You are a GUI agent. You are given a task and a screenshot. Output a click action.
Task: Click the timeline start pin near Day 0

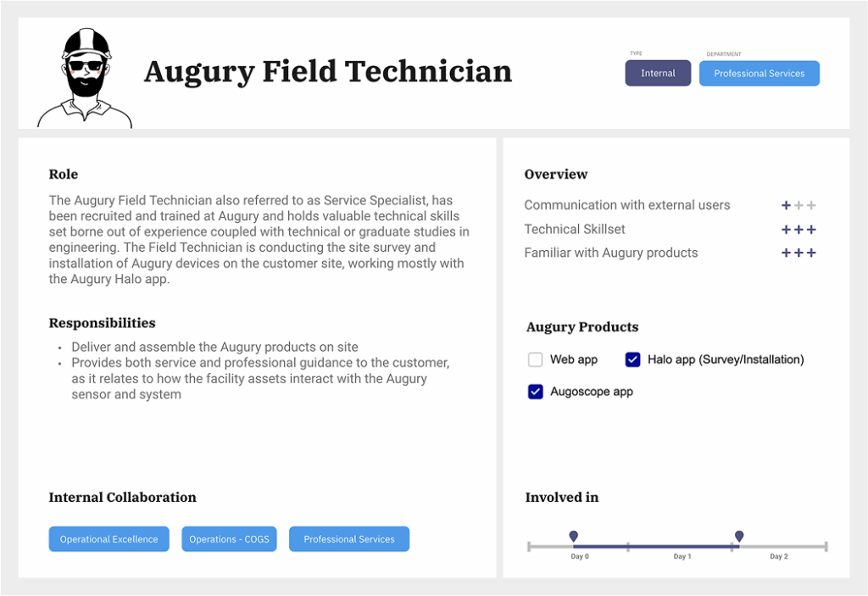click(574, 536)
